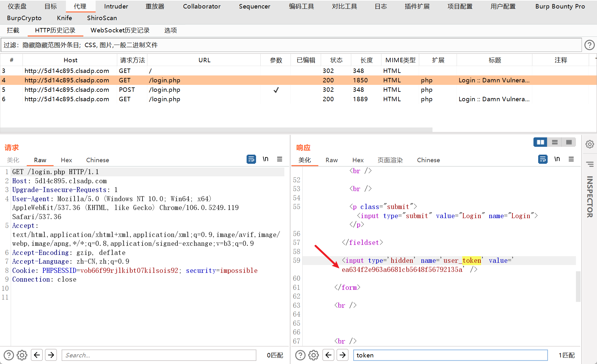
Task: Sort history by Host column header
Action: 70,60
